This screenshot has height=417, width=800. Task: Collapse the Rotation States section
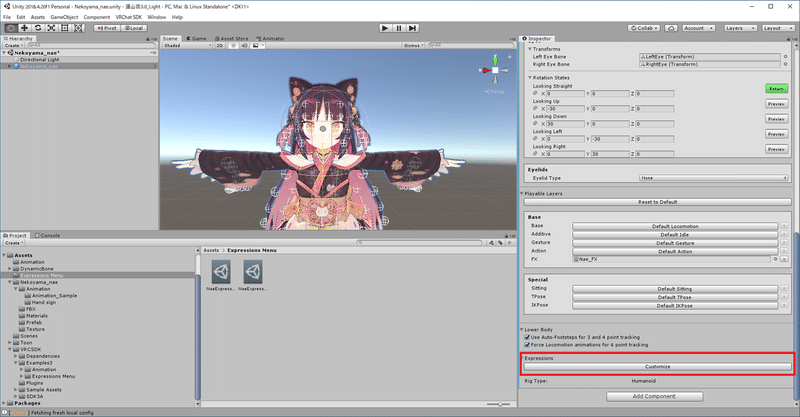[x=530, y=78]
